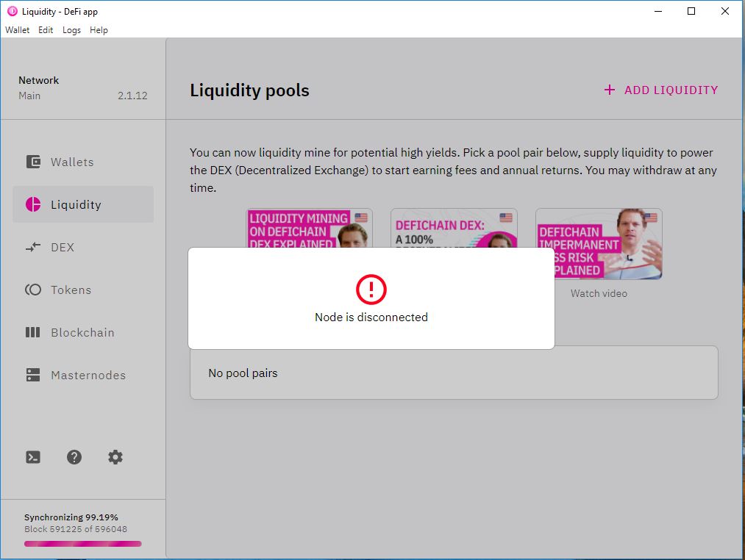Image resolution: width=745 pixels, height=560 pixels.
Task: Click the DeFi app logo in title bar
Action: (13, 12)
